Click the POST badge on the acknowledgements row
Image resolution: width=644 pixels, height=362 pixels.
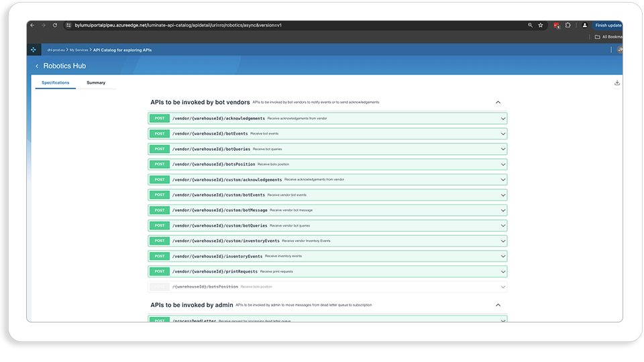(160, 118)
